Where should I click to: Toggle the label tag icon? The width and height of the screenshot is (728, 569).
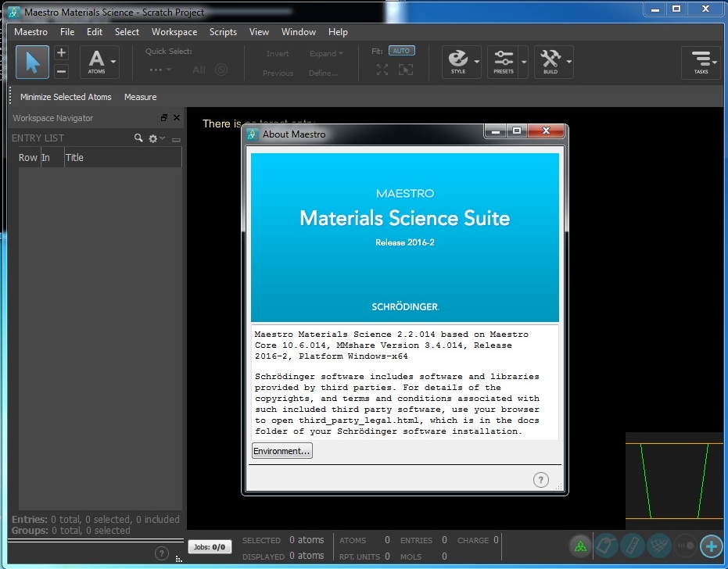606,546
